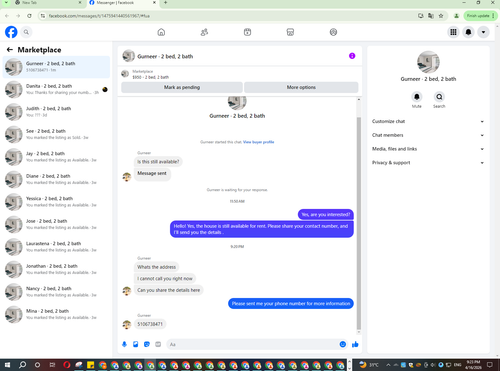Open Laurastena - 2 bed, 2 bath conversation
This screenshot has height=371, width=500.
[56, 247]
